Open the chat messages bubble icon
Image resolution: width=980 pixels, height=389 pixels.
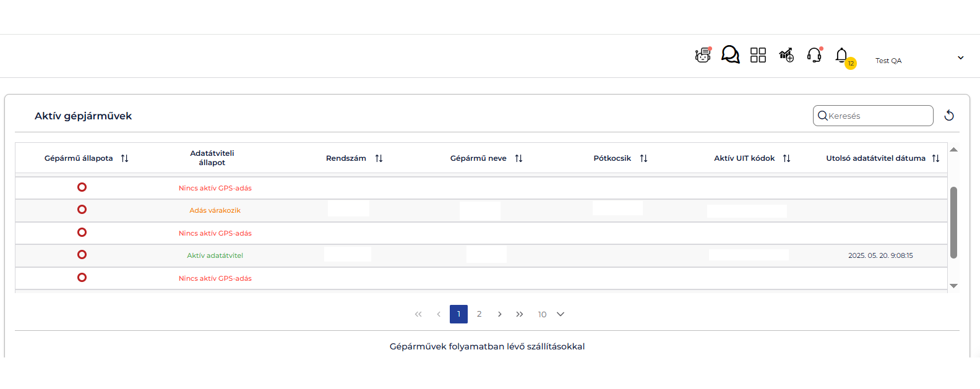click(x=730, y=54)
